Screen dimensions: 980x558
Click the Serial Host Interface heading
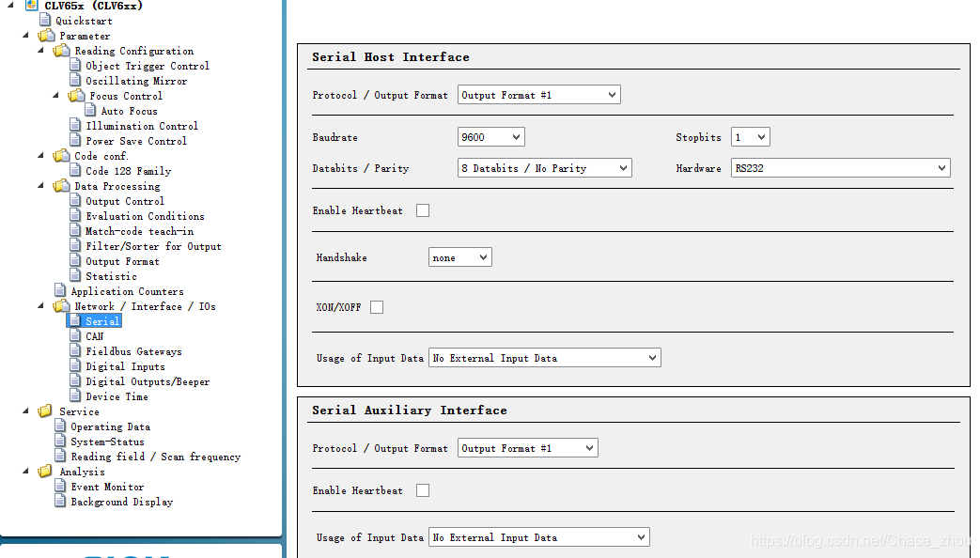pyautogui.click(x=391, y=57)
